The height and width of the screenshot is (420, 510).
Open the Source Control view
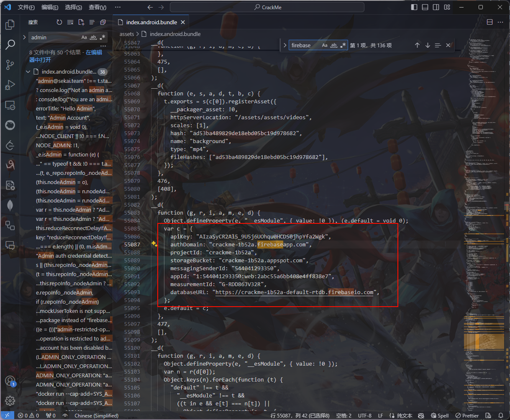[10, 64]
